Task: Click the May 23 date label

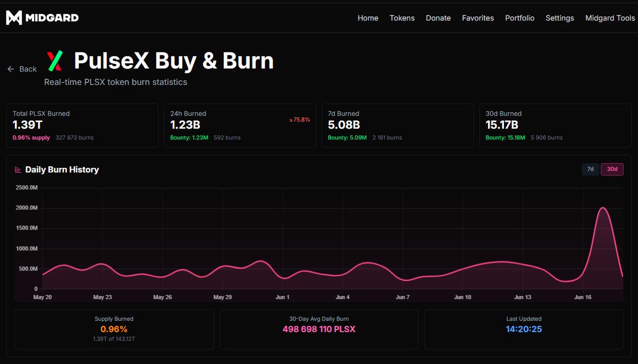Action: (103, 297)
